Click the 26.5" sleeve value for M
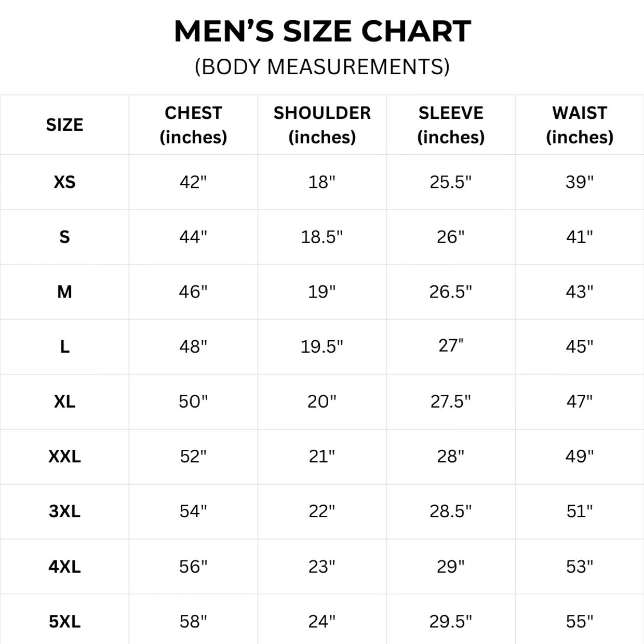This screenshot has height=644, width=644. pos(451,292)
